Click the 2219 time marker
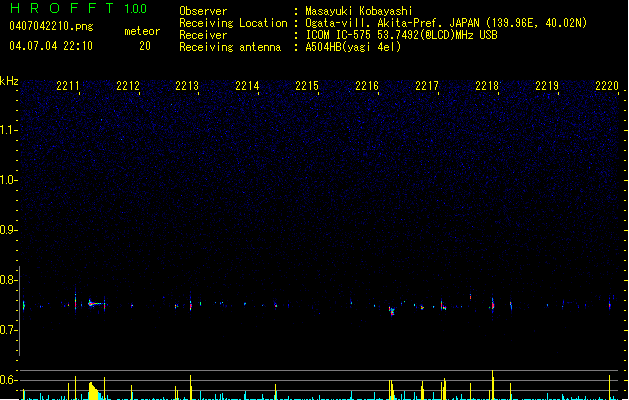The width and height of the screenshot is (629, 400). 547,86
